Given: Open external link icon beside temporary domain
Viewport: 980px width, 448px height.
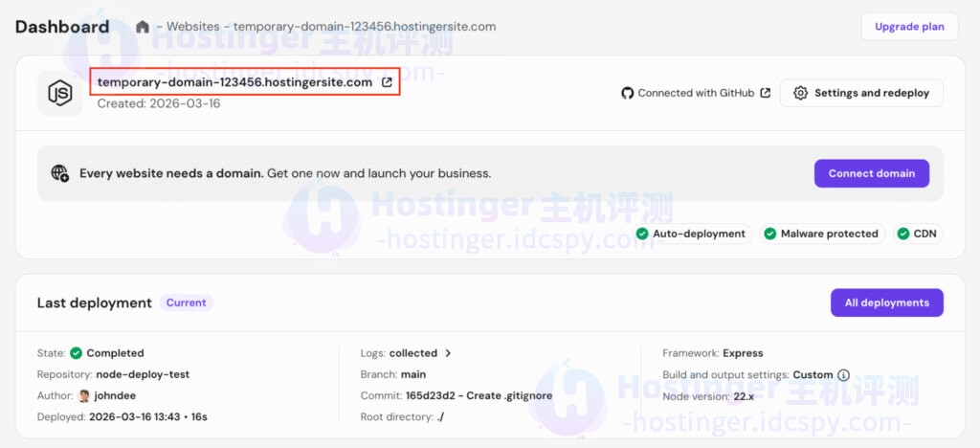Looking at the screenshot, I should (387, 82).
